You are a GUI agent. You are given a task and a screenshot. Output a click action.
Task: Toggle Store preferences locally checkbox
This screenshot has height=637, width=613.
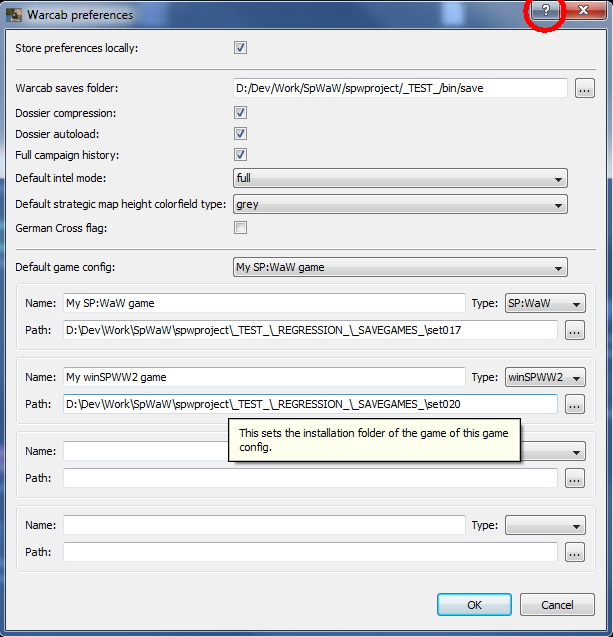(240, 47)
